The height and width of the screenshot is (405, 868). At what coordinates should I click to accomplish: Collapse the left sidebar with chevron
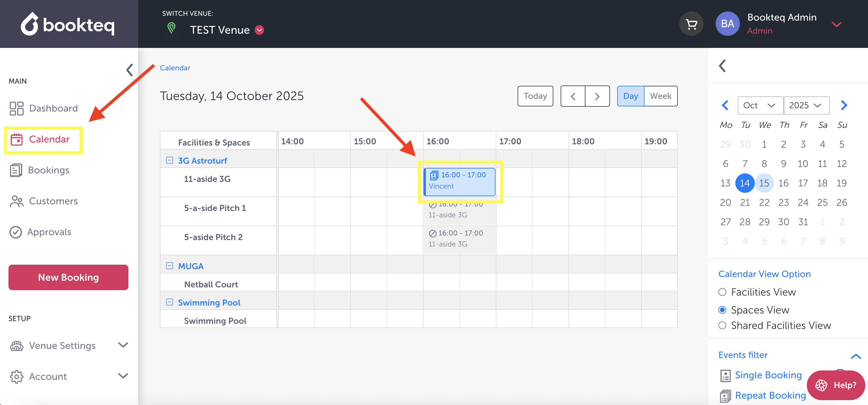coord(129,70)
